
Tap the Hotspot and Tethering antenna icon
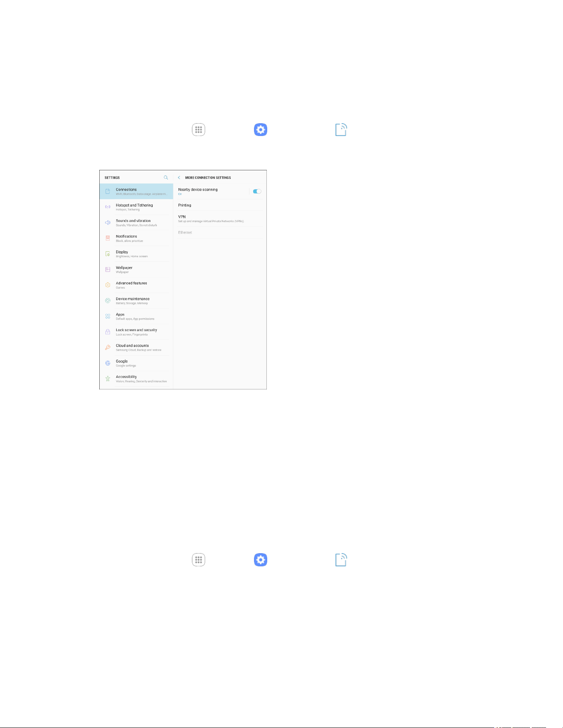[108, 207]
